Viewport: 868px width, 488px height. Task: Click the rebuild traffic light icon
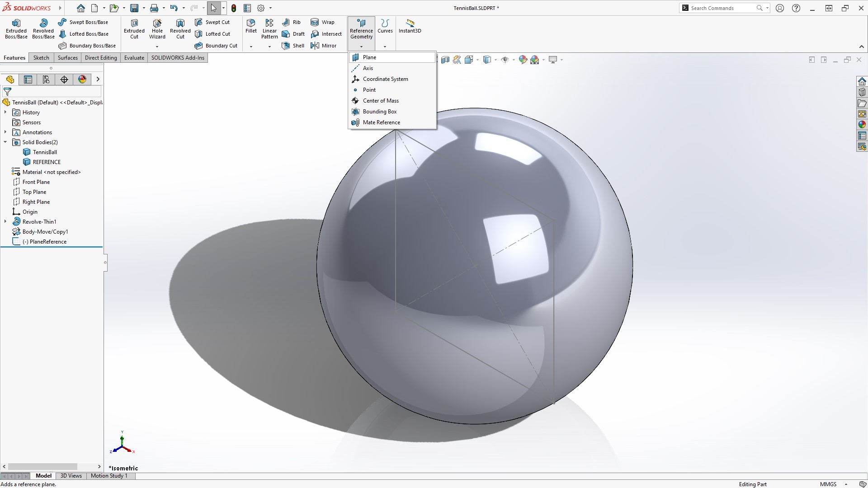[x=234, y=8]
